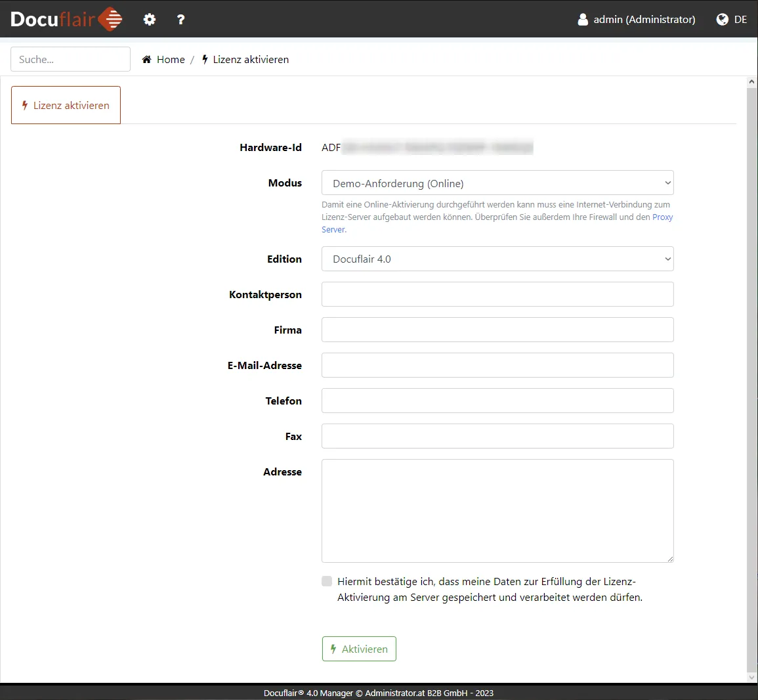Click into the Suche search field
This screenshot has height=700, width=758.
(x=70, y=59)
